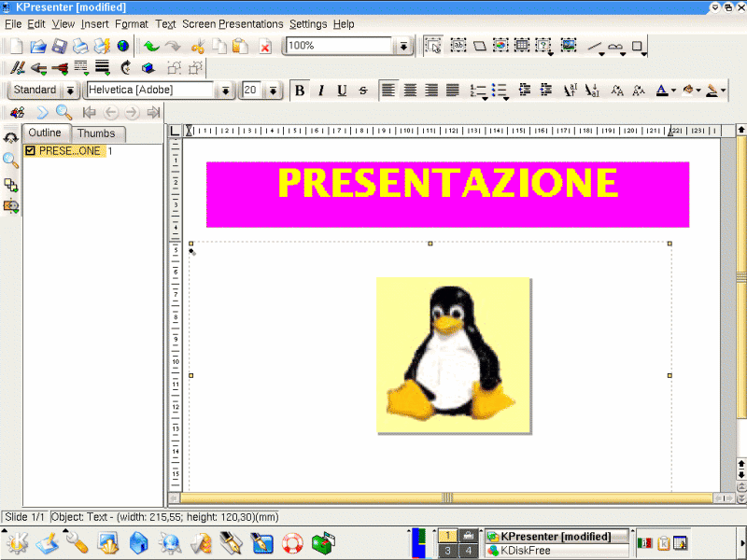Align text to the right
The image size is (747, 560).
[x=431, y=90]
